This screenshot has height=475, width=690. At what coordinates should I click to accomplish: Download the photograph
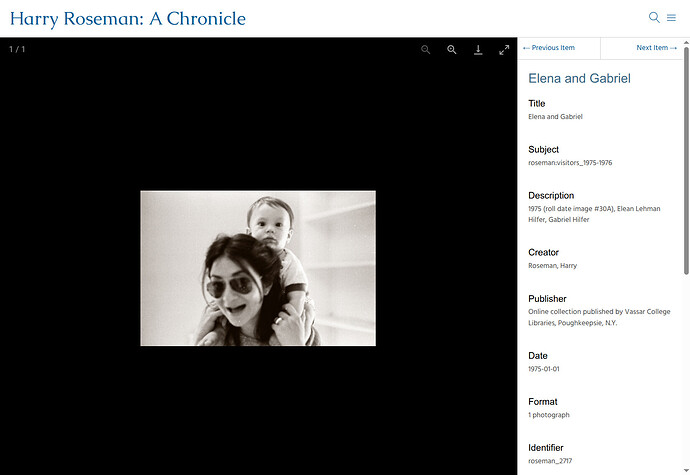(478, 50)
